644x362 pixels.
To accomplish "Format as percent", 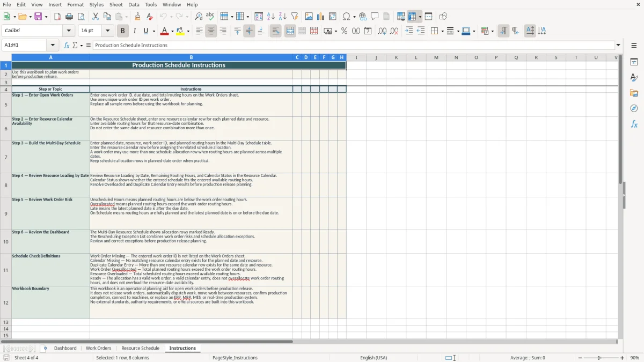I will [344, 31].
